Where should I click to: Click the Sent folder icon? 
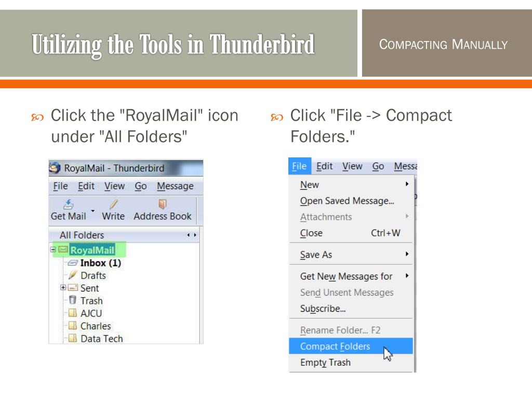(x=73, y=288)
